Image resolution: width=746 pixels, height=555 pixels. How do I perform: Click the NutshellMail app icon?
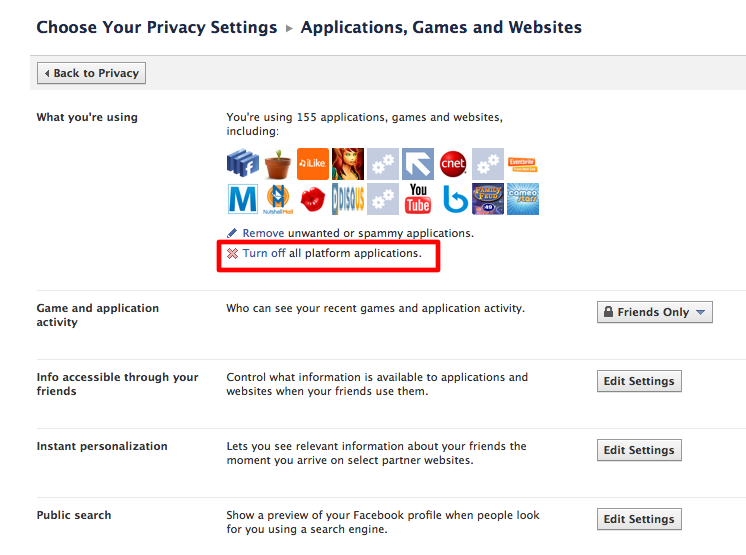tap(278, 199)
